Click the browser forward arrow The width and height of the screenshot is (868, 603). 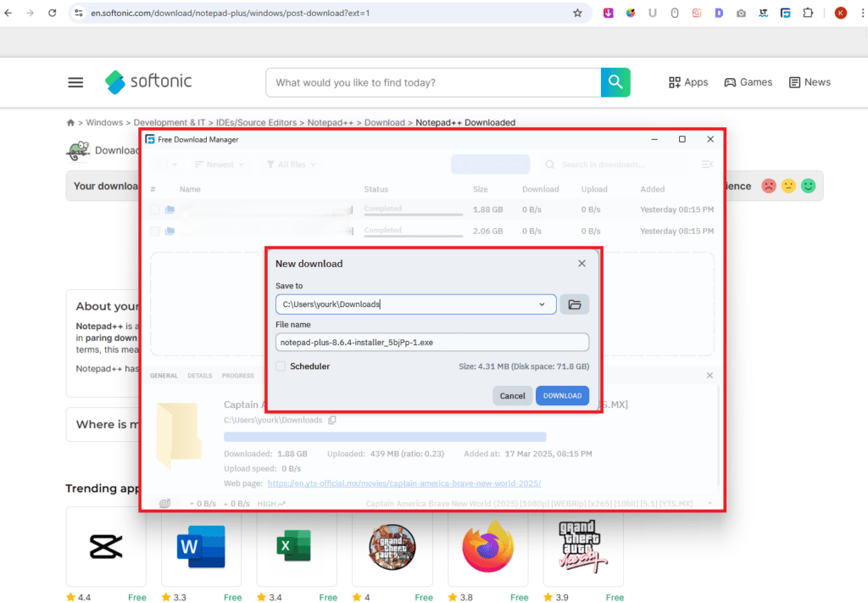pos(30,13)
